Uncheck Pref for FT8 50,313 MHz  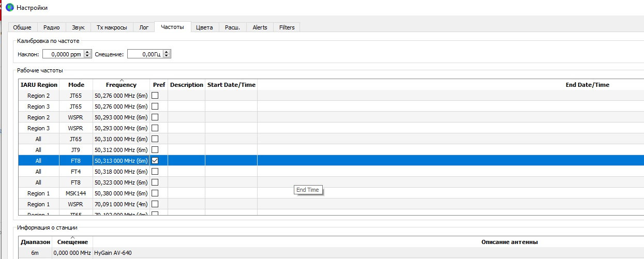click(155, 161)
